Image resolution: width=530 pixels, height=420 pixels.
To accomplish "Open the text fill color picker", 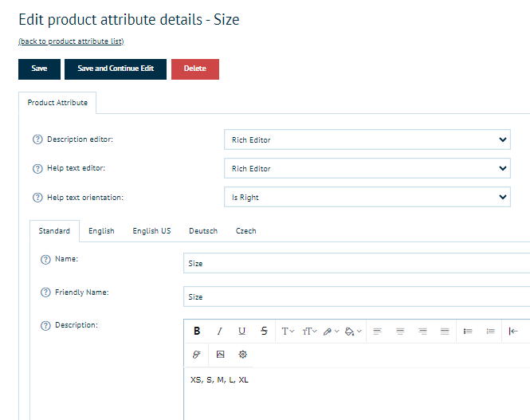I will coord(354,332).
